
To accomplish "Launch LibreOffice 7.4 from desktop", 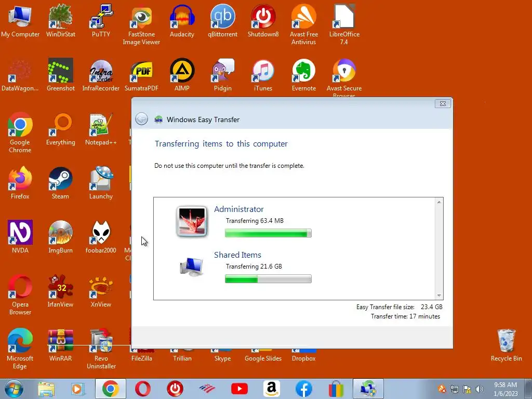I will (344, 24).
